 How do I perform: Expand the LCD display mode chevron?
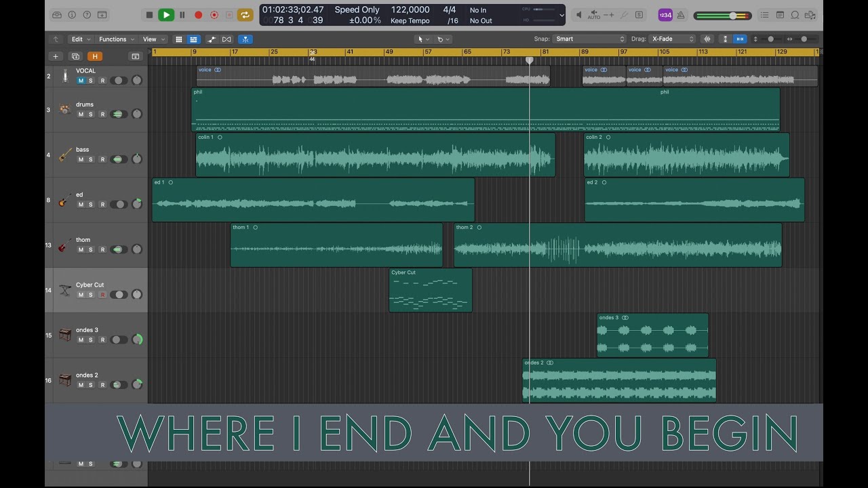tap(561, 15)
